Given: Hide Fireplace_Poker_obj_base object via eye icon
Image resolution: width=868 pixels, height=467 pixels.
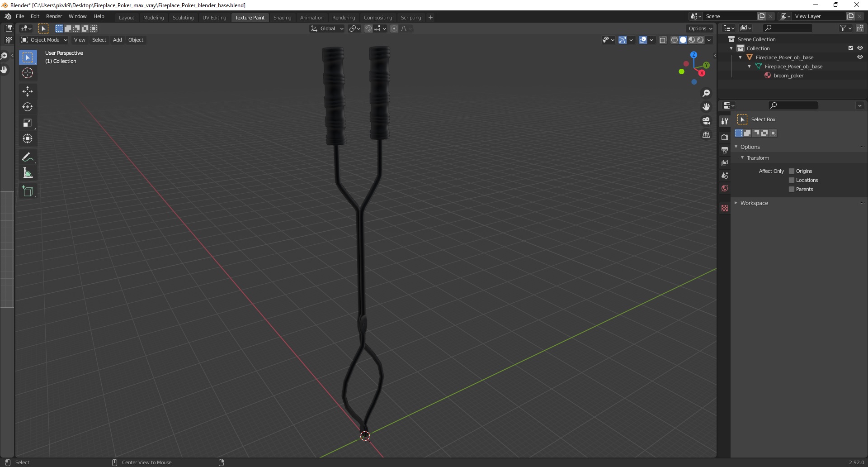Looking at the screenshot, I should 860,57.
